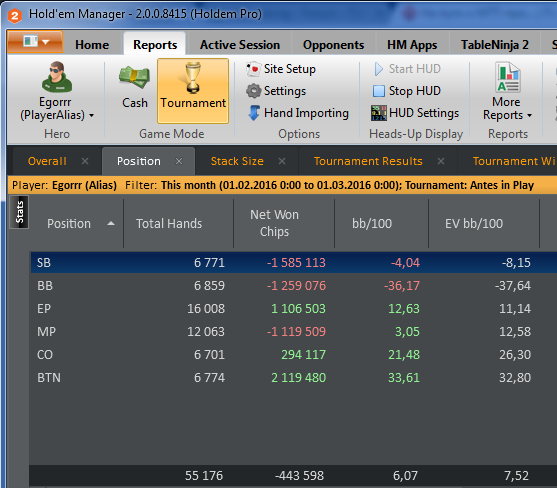The image size is (557, 488).
Task: Select the BTN position row
Action: point(293,378)
